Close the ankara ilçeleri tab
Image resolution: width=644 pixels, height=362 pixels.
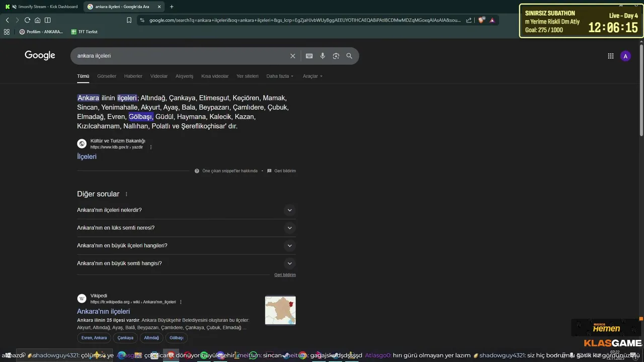(x=159, y=7)
